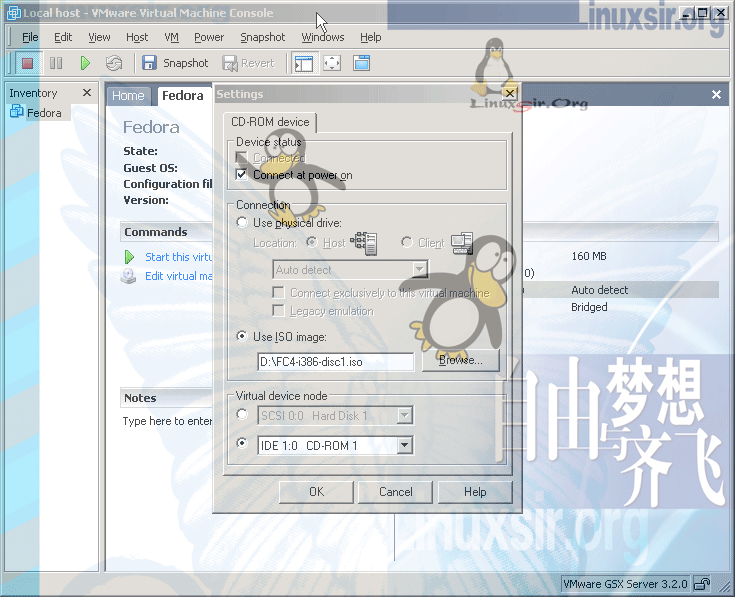Open the File menu
The image size is (735, 597).
[30, 37]
